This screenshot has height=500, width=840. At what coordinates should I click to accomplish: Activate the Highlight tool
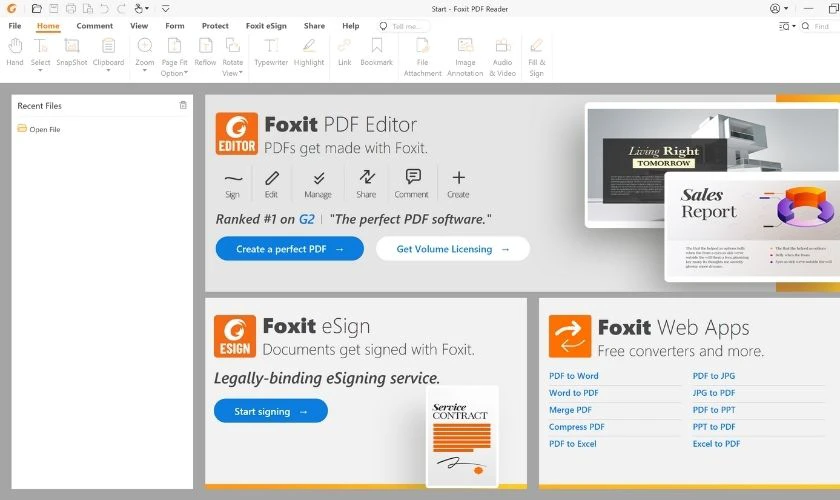309,51
